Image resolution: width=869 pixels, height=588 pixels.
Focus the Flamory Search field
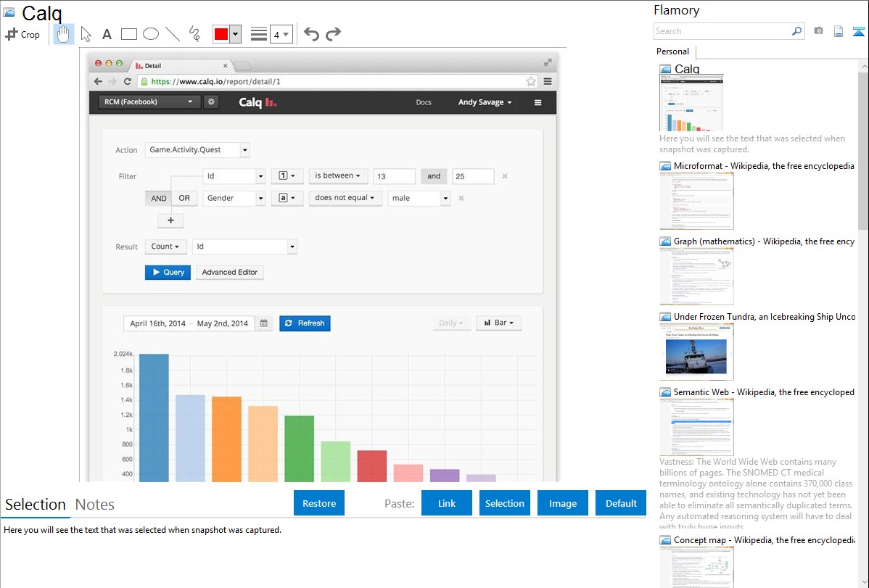[722, 31]
